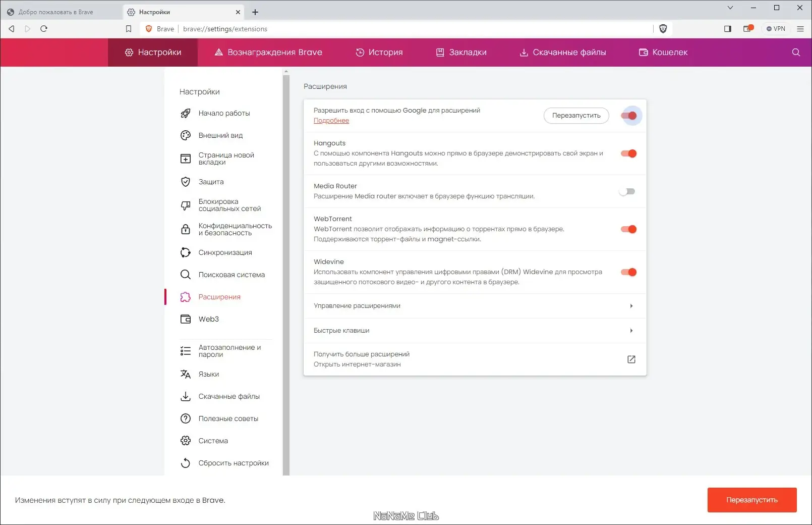
Task: Switch off the Widevine toggle
Action: [x=629, y=272]
